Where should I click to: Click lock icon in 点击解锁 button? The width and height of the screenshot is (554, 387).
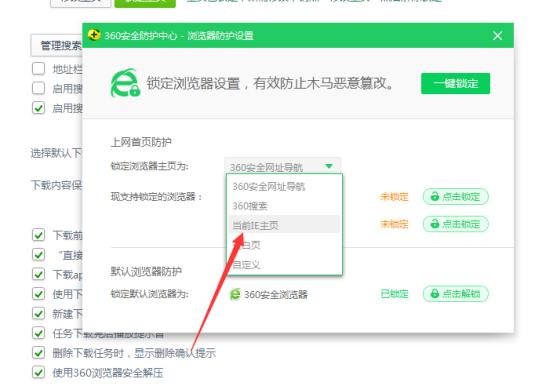click(x=435, y=293)
